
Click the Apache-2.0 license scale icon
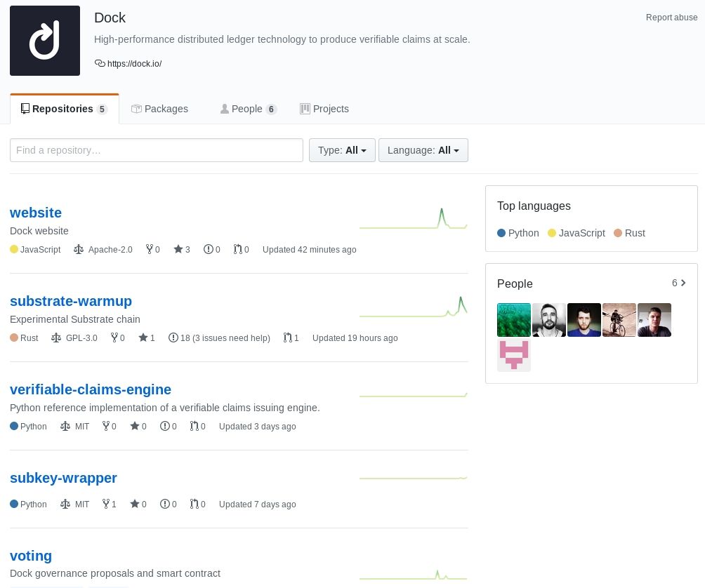tap(78, 249)
